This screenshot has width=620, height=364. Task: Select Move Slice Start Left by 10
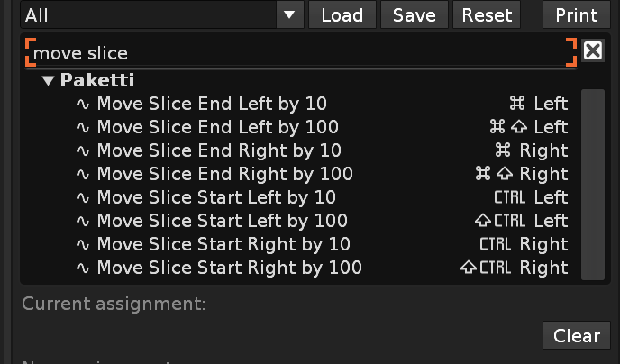coord(216,197)
